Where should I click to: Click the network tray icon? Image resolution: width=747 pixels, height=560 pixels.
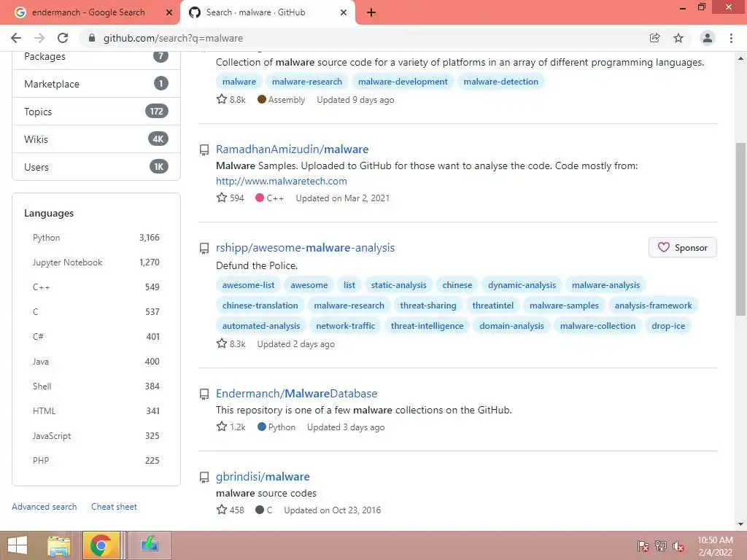pyautogui.click(x=661, y=546)
